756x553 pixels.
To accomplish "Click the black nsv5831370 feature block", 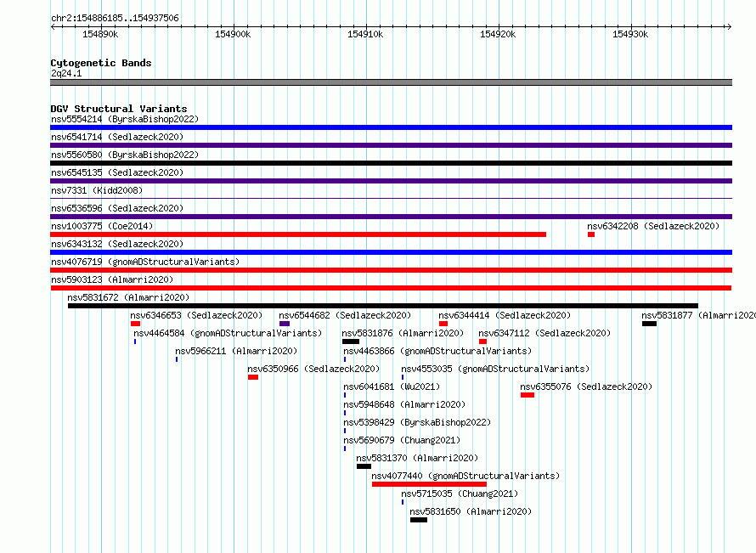I will [364, 466].
